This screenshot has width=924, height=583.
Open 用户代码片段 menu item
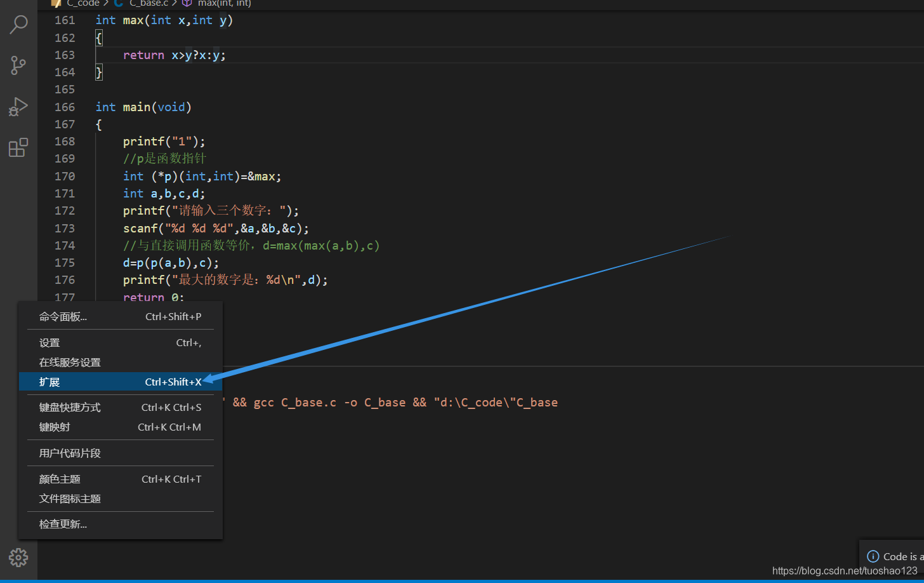click(121, 453)
